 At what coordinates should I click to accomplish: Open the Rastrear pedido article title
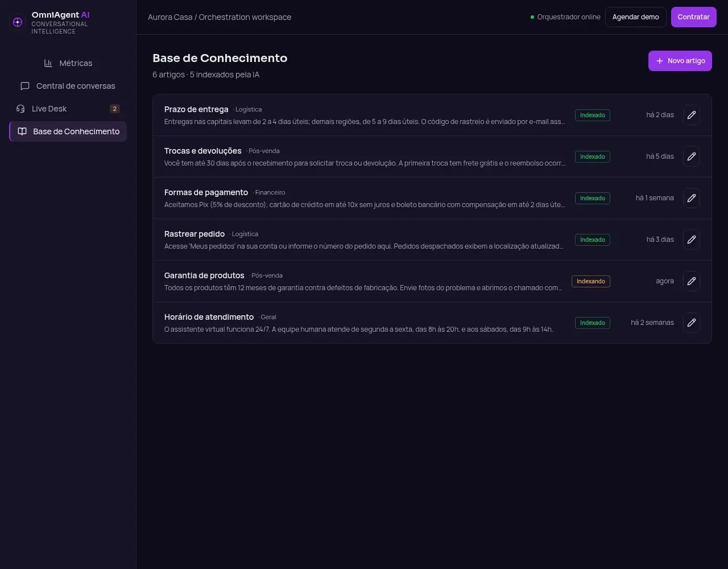pyautogui.click(x=195, y=234)
